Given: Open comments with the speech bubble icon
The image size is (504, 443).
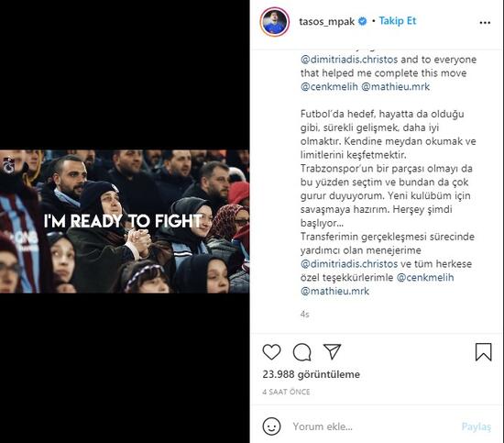Looking at the screenshot, I should click(301, 352).
